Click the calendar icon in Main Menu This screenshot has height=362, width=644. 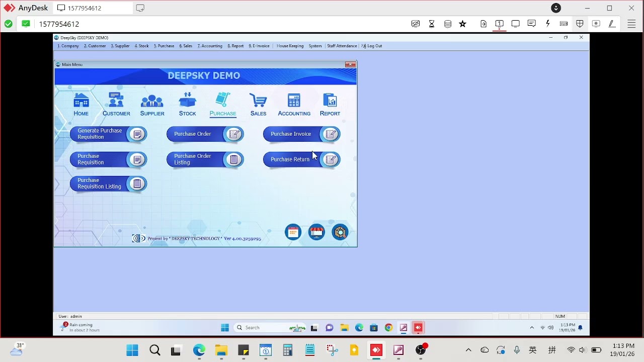pyautogui.click(x=293, y=232)
